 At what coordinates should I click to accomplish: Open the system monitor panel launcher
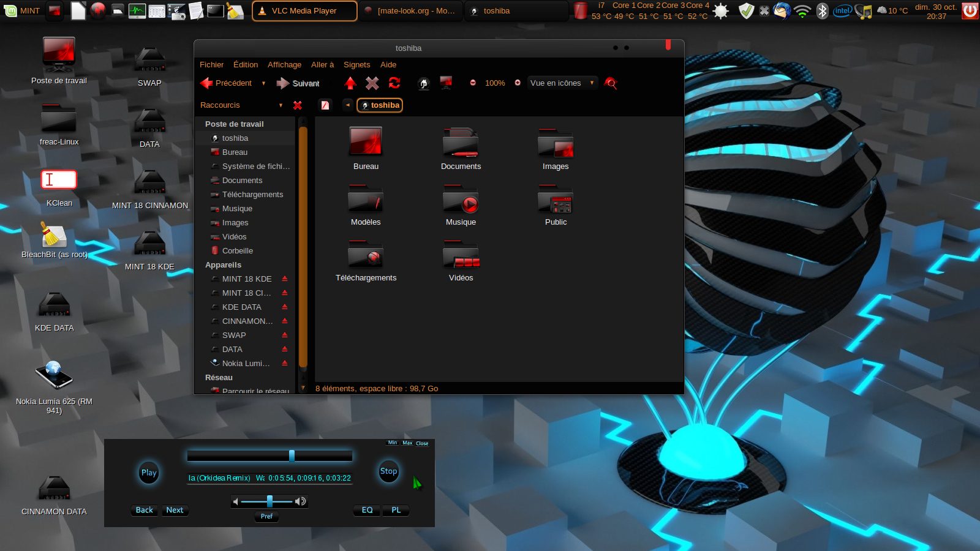(137, 10)
